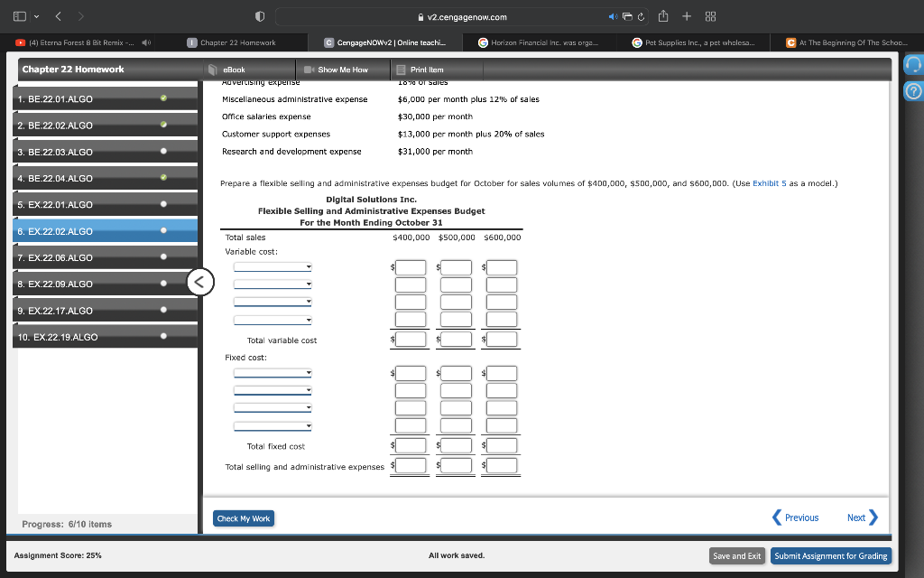Open the second variable cost dropdown
The image size is (924, 578).
pyautogui.click(x=273, y=284)
